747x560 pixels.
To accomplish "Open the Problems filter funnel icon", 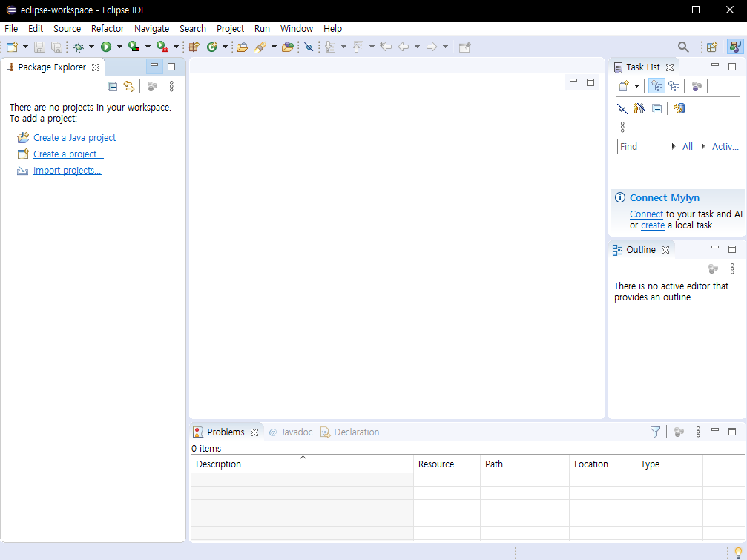I will (x=656, y=432).
